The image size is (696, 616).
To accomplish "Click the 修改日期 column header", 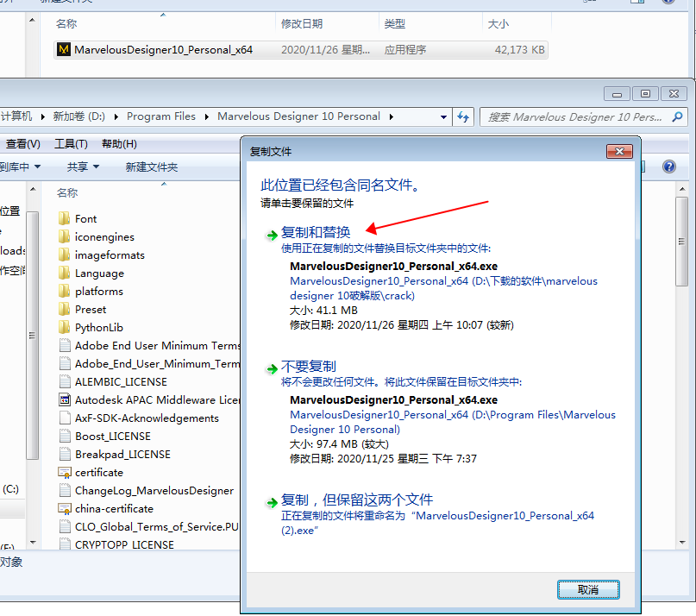I will point(302,24).
